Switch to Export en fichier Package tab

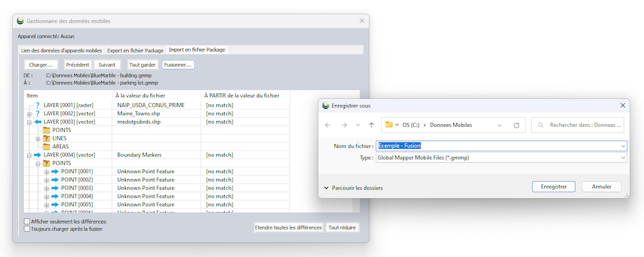(x=135, y=50)
